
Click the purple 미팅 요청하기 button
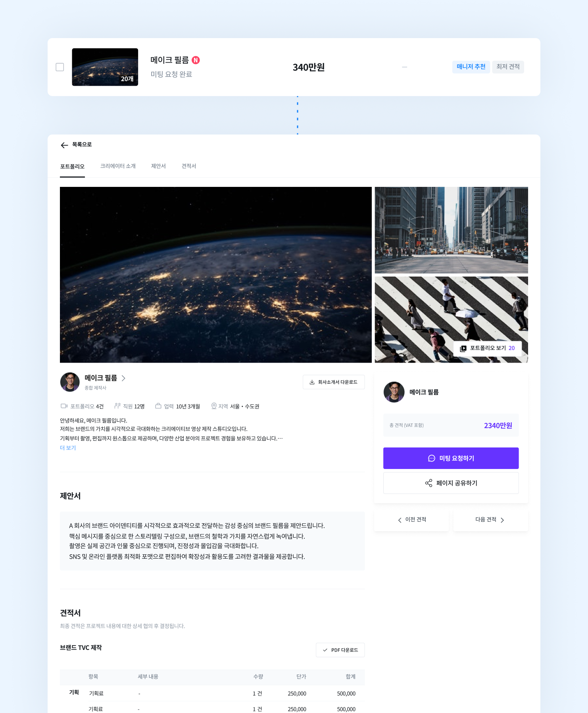[x=451, y=458]
